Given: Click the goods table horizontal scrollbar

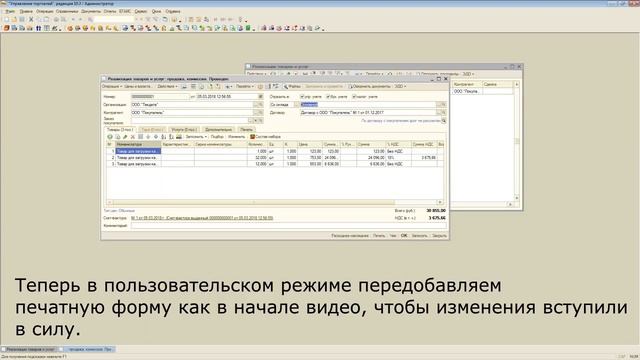Looking at the screenshot, I should coord(253,202).
